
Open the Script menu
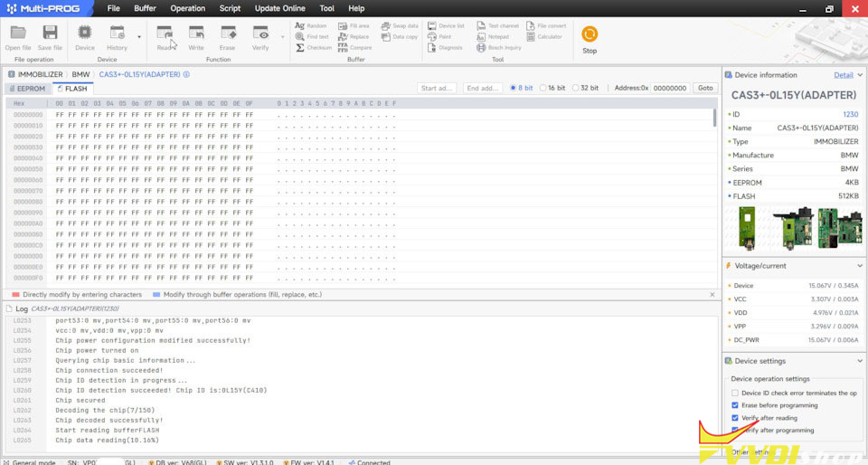click(230, 8)
